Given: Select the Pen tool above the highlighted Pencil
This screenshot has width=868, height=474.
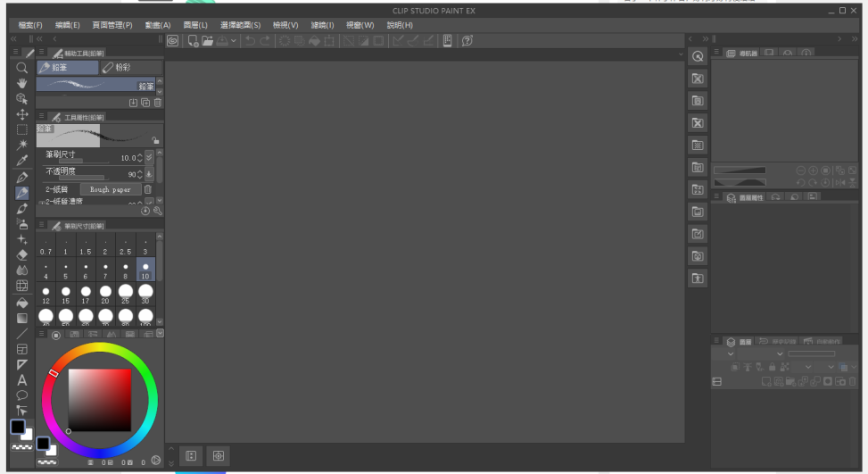Looking at the screenshot, I should point(21,178).
